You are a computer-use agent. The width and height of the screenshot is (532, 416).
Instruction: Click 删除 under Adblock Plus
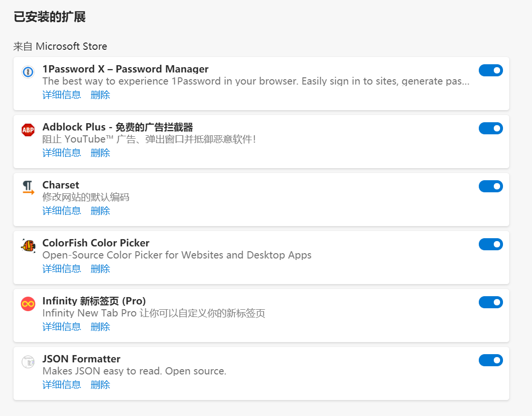point(101,153)
